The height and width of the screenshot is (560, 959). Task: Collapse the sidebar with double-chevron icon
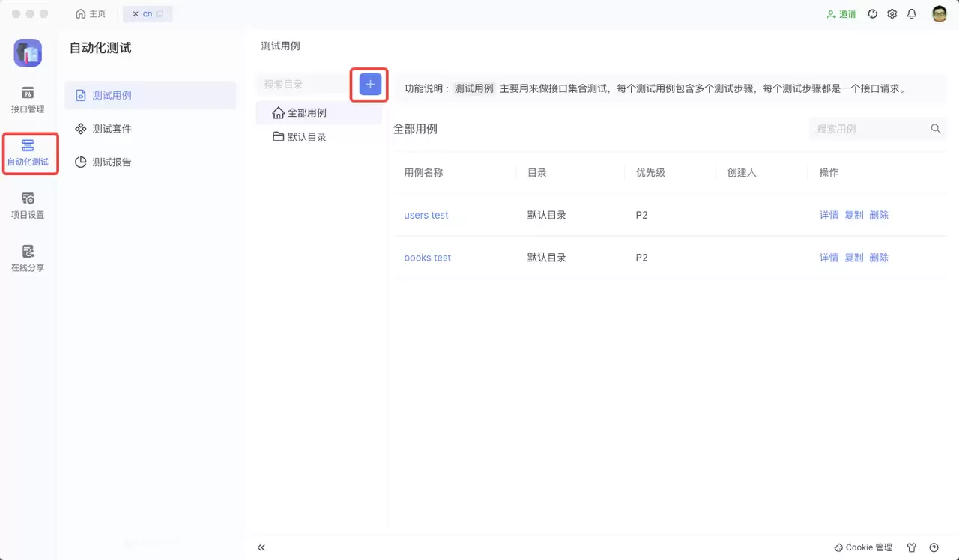[x=261, y=547]
